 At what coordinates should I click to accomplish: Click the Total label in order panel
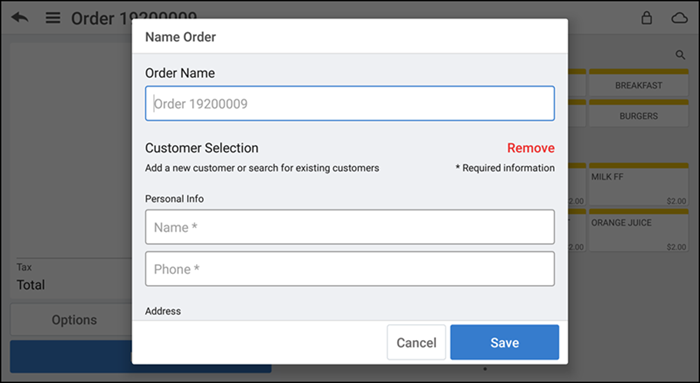[31, 285]
